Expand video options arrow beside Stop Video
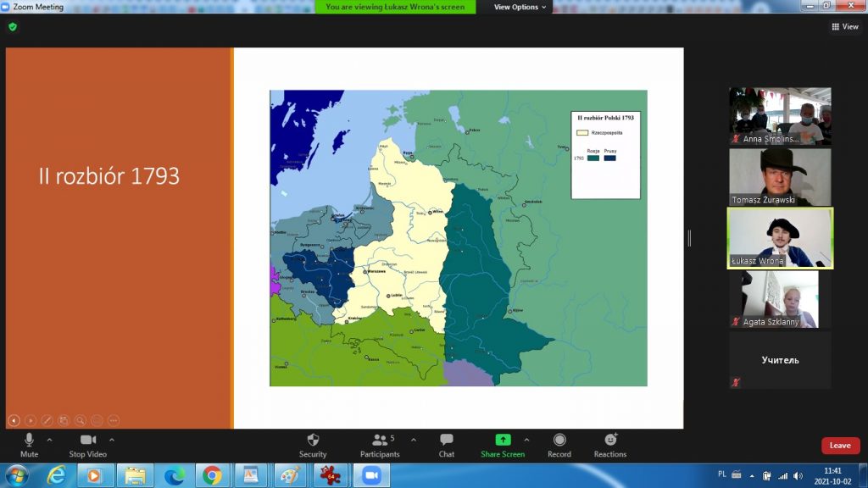The height and width of the screenshot is (488, 868). 112,440
